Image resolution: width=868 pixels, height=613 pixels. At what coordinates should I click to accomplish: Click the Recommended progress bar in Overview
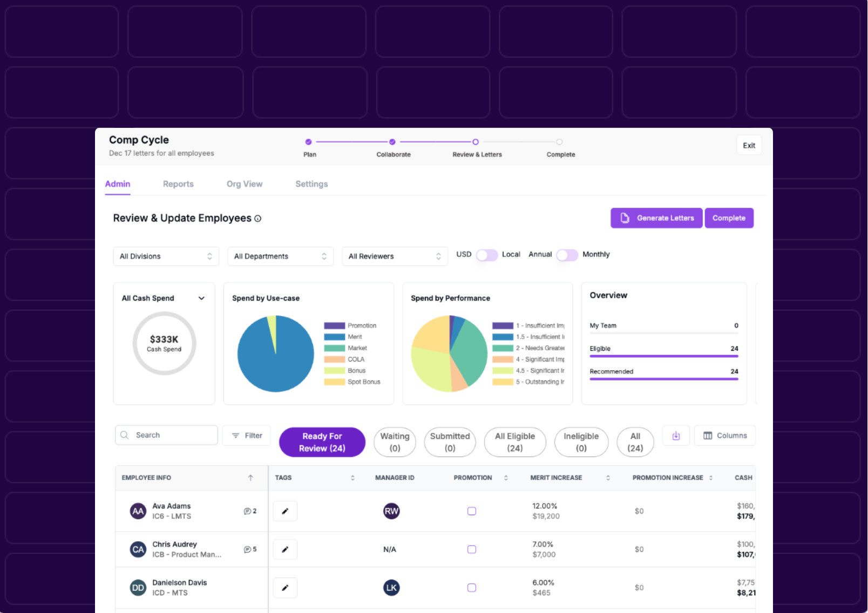663,378
